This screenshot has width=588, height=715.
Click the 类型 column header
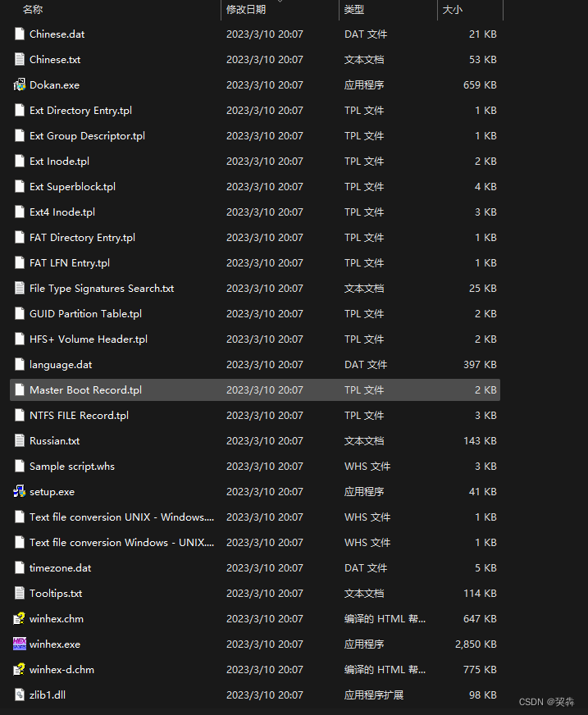354,10
